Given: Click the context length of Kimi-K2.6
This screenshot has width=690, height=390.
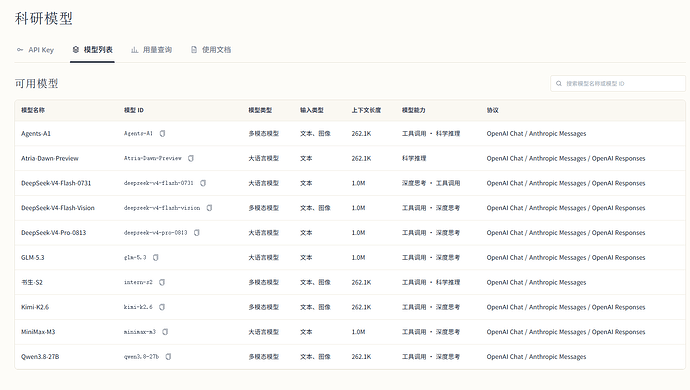Looking at the screenshot, I should tap(361, 307).
